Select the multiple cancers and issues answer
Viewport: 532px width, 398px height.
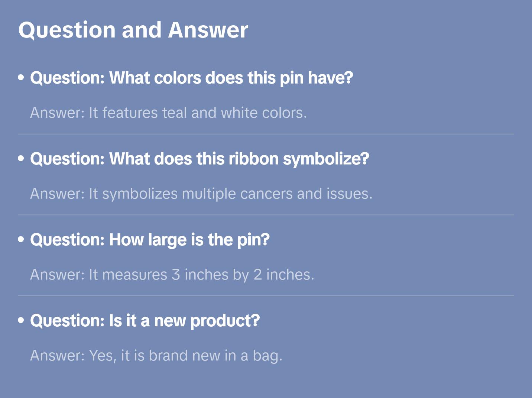point(201,194)
